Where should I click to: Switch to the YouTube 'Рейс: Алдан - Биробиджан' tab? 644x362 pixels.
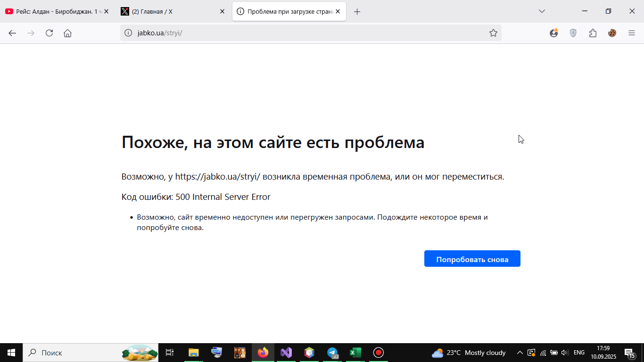(x=58, y=11)
